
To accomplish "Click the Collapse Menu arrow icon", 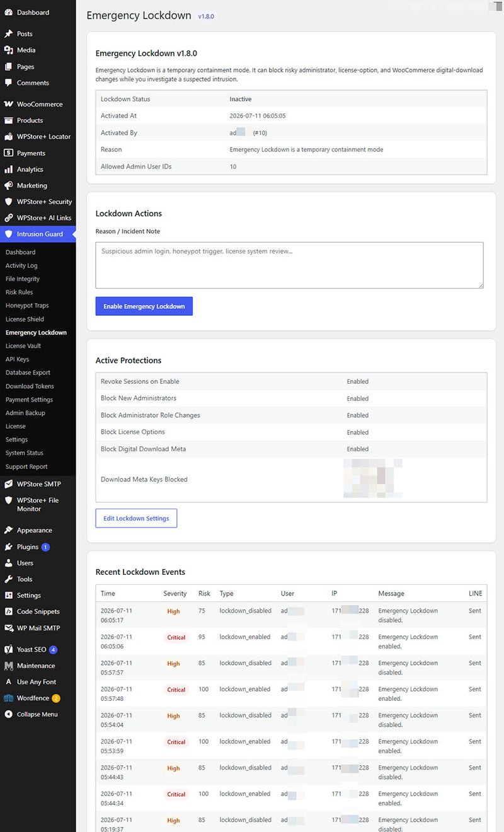I will pos(8,715).
